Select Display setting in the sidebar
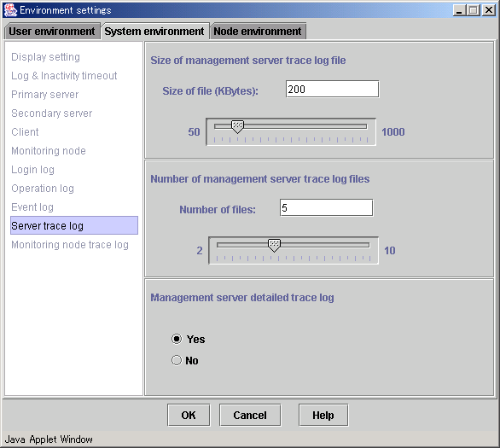 45,57
